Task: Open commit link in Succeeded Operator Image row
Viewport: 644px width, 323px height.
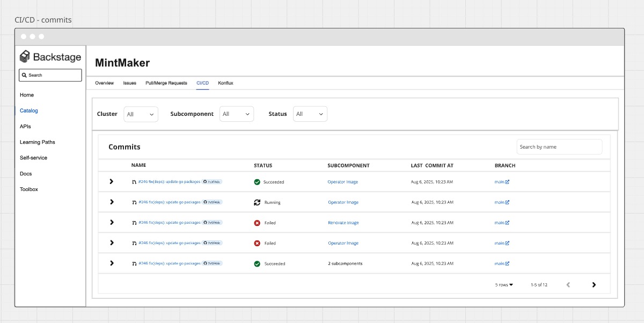Action: (169, 182)
